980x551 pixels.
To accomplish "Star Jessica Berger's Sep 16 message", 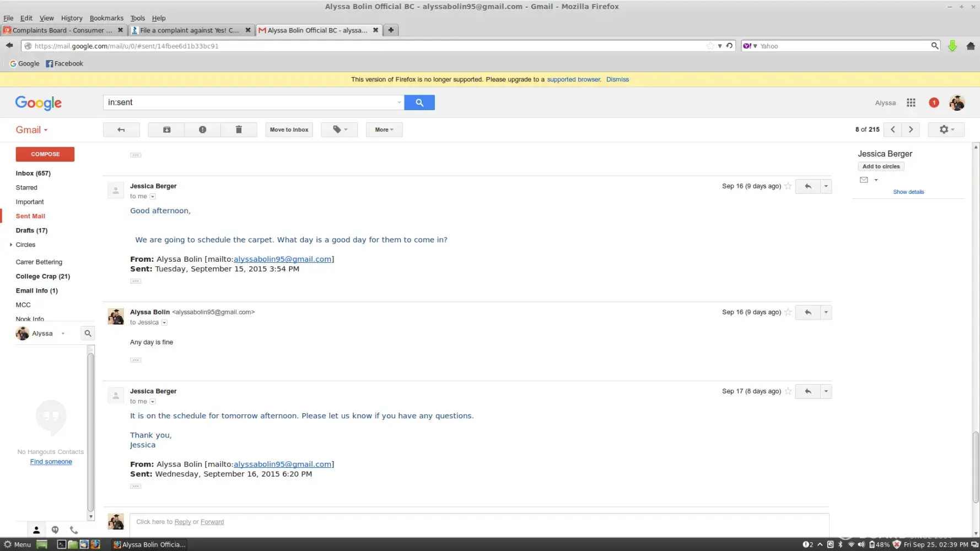I will [x=788, y=186].
